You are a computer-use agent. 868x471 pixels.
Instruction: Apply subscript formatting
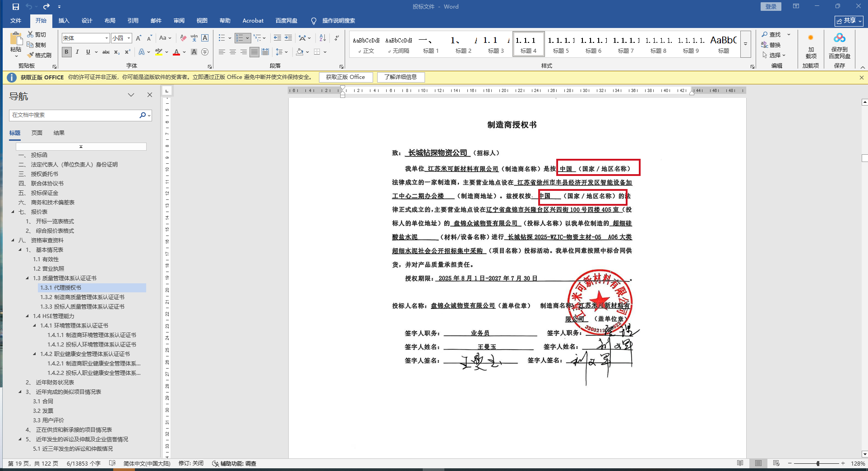coord(117,52)
